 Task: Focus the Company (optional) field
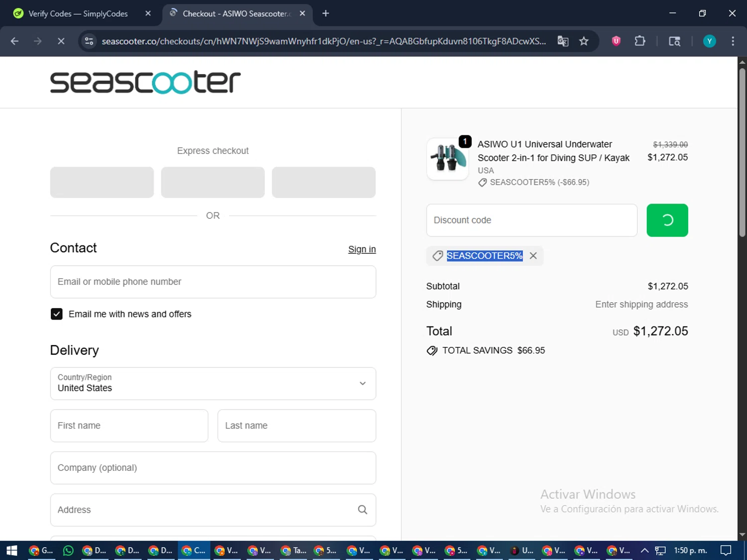[213, 468]
